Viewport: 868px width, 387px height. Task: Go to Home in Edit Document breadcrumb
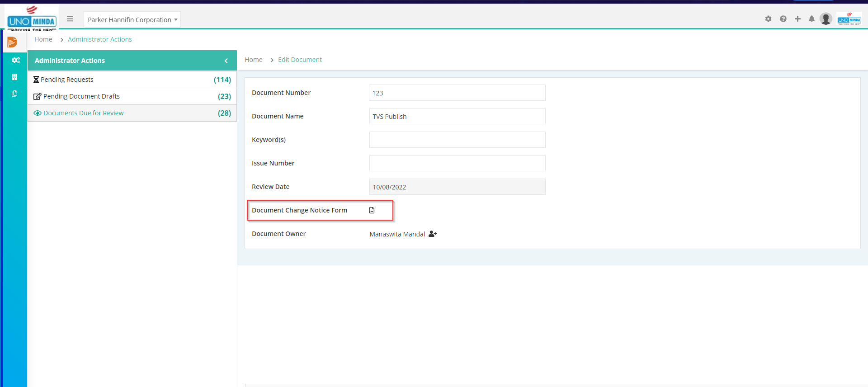[x=254, y=60]
